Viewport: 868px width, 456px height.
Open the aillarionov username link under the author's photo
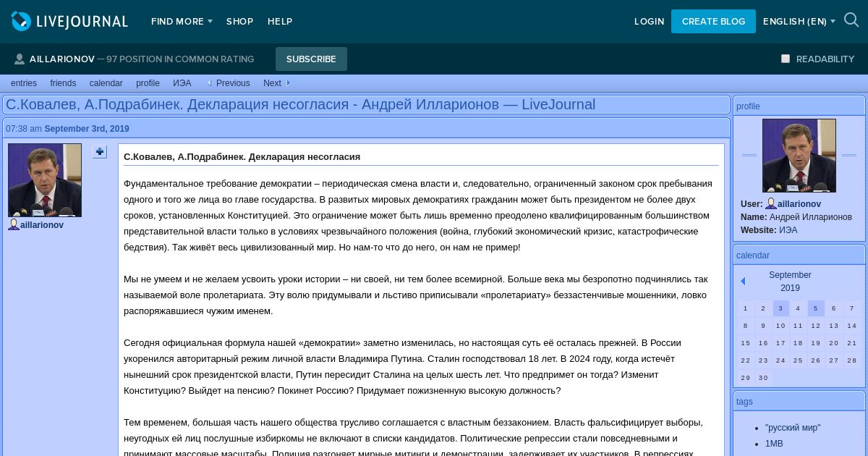tap(42, 225)
